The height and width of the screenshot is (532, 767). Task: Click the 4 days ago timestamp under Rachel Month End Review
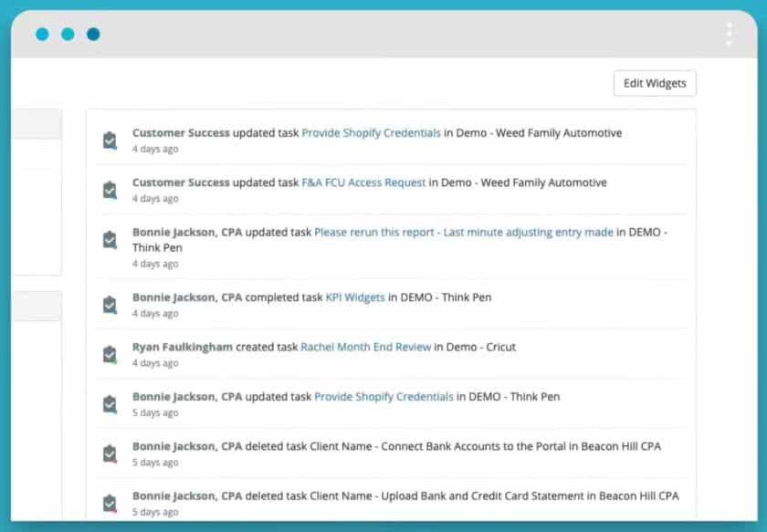(x=155, y=363)
